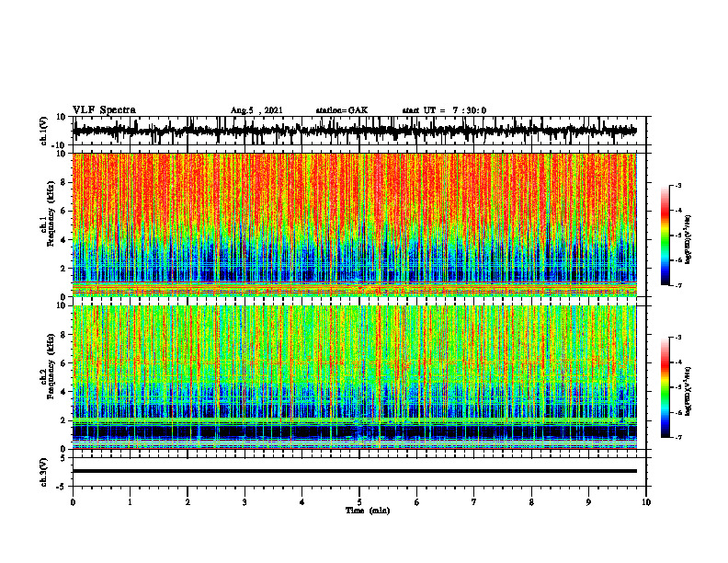Click inside the ch.2 spectrogram panel
Viewport: 728px width, 563px height.
354,377
